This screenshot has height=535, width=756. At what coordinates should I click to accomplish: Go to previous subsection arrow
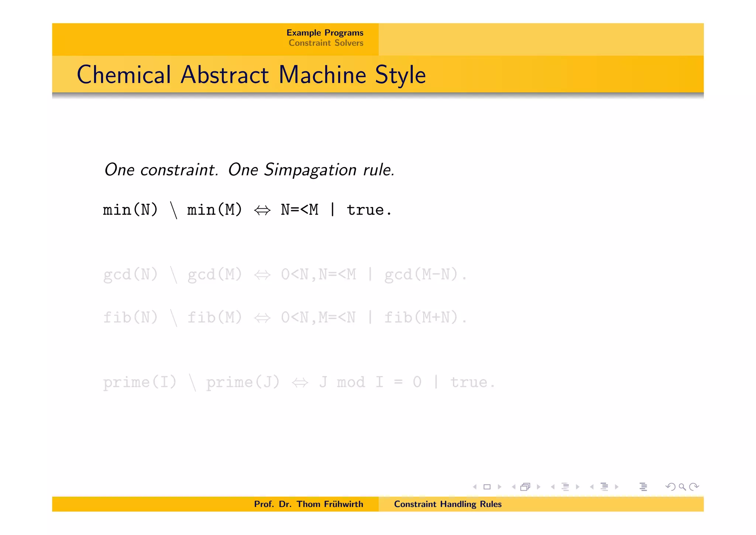pos(553,487)
